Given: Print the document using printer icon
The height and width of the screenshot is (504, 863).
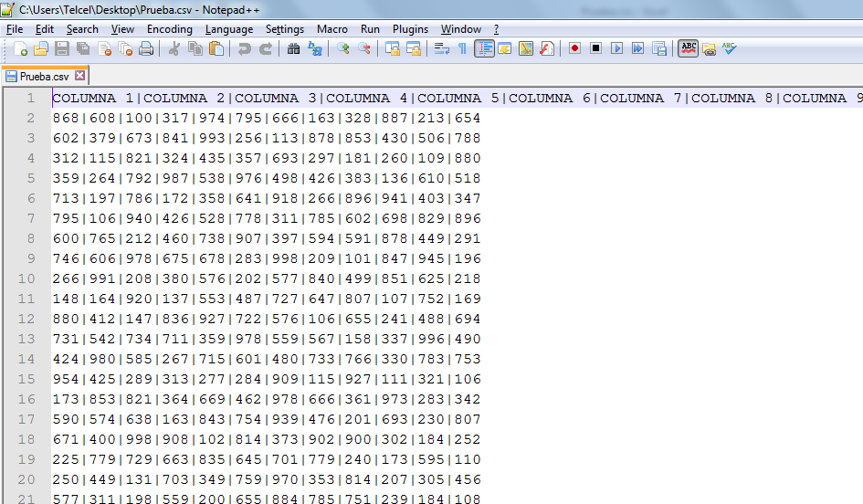Looking at the screenshot, I should pyautogui.click(x=146, y=49).
